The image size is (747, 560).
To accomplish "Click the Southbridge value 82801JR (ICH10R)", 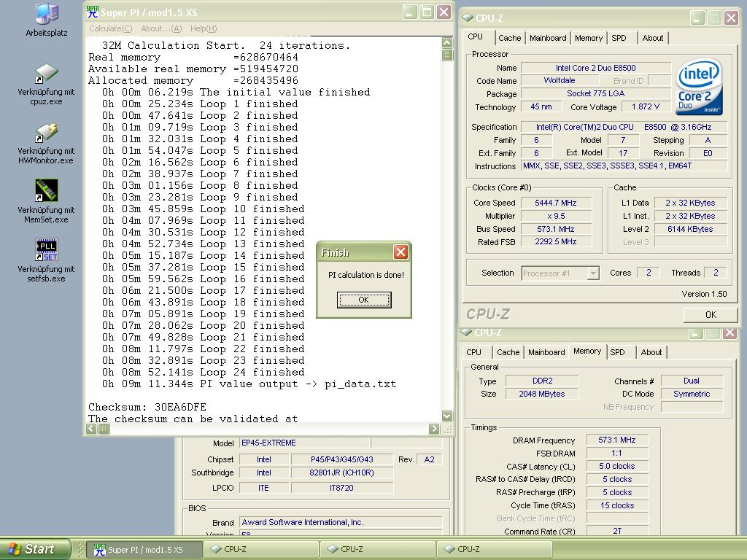I will (x=342, y=472).
